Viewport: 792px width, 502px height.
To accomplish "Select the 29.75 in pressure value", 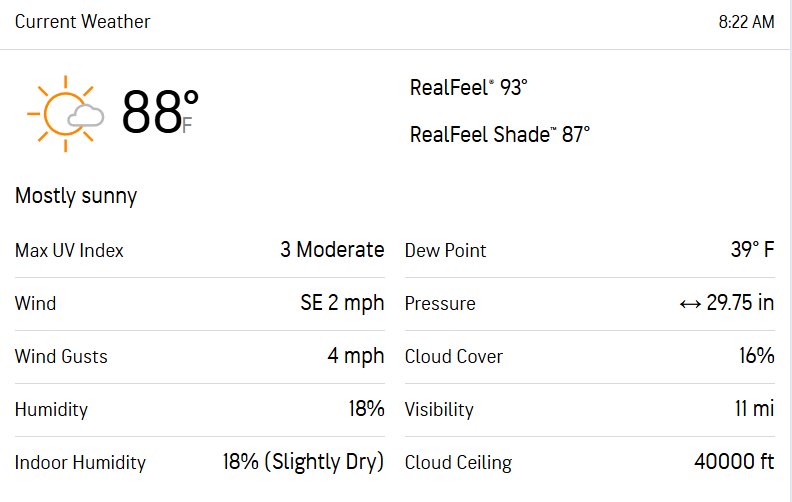I will [x=740, y=303].
